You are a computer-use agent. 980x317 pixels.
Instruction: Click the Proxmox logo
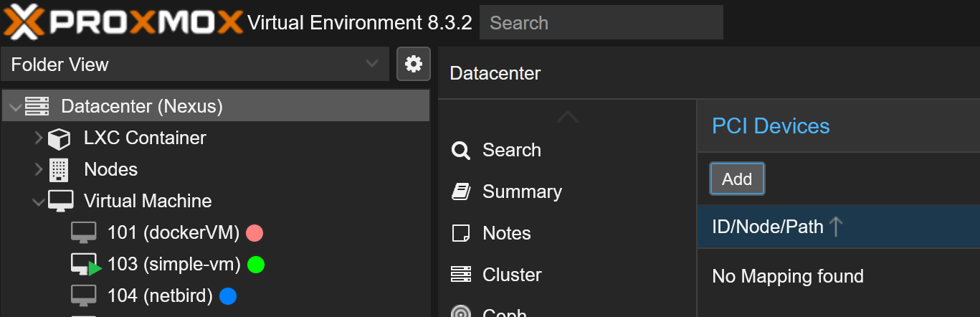tap(122, 22)
